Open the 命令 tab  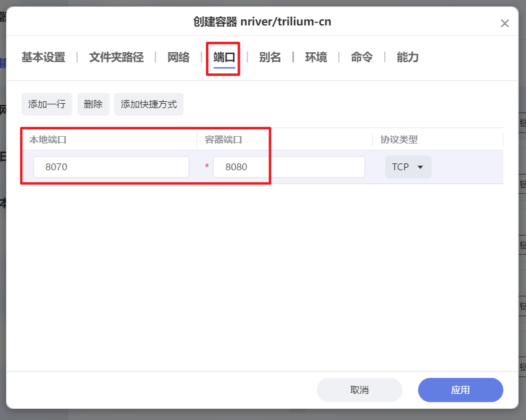coord(361,57)
